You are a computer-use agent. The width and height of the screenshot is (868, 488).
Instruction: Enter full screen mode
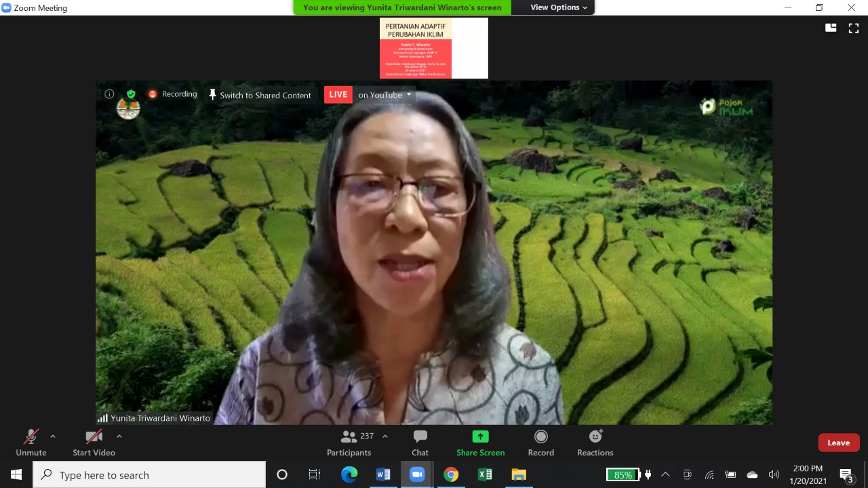pos(853,28)
